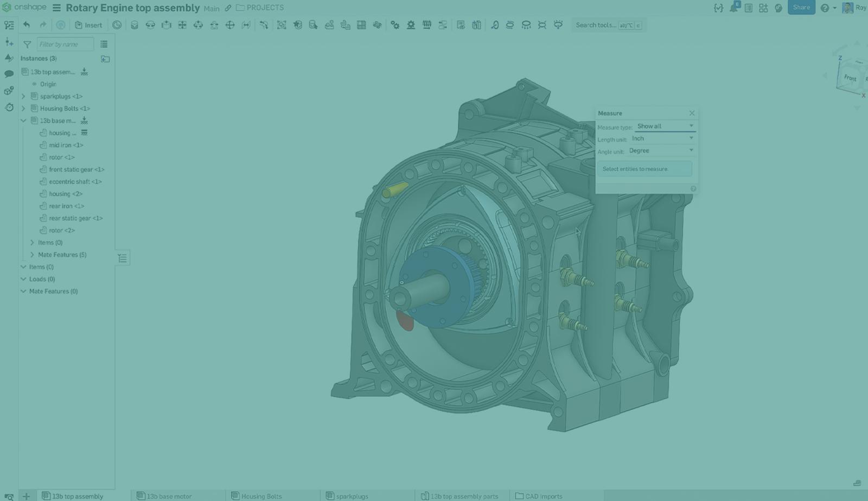The height and width of the screenshot is (501, 868).
Task: Click the Insert button in toolbar
Action: click(88, 25)
